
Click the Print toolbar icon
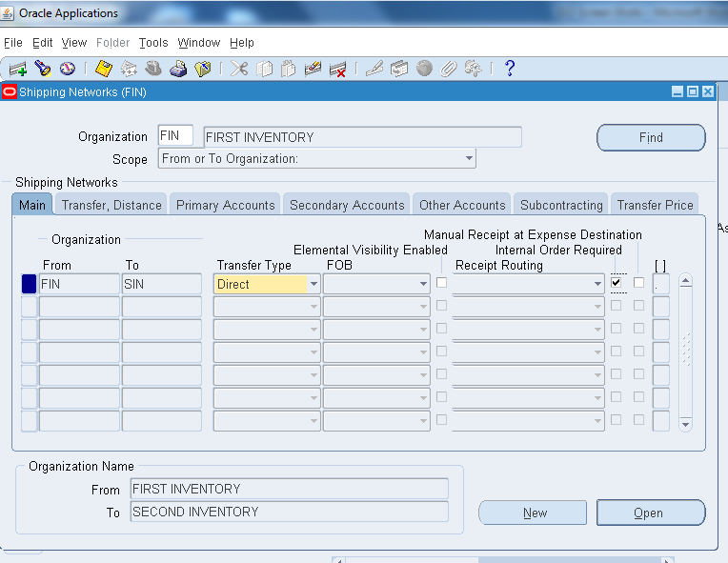point(178,69)
